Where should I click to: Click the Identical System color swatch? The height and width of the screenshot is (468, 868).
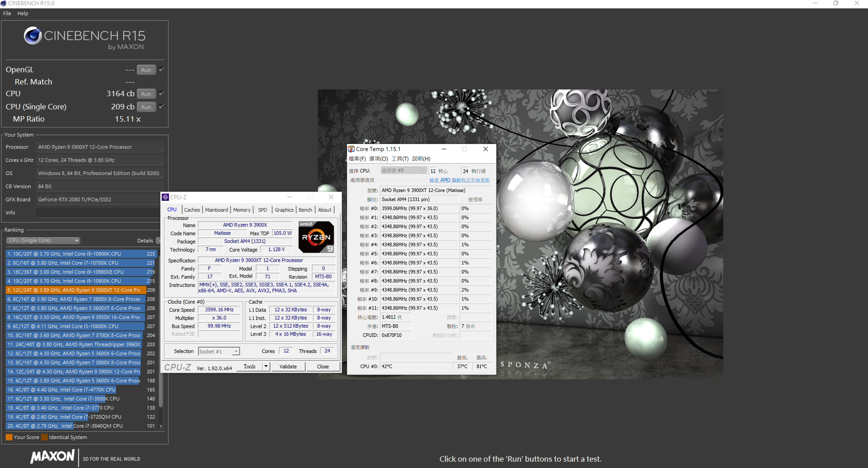click(x=44, y=437)
